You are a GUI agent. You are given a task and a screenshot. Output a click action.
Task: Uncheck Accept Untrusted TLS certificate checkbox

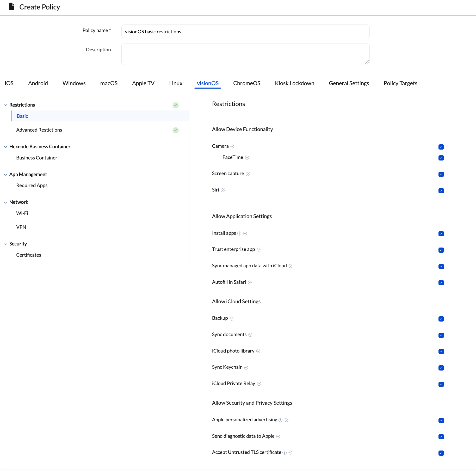[441, 453]
